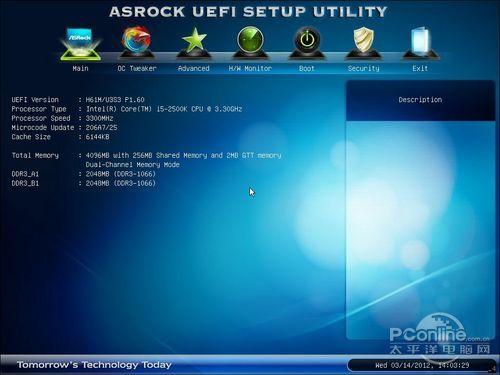
Task: Click the Microcode Update 206A7/25 value
Action: pyautogui.click(x=101, y=128)
